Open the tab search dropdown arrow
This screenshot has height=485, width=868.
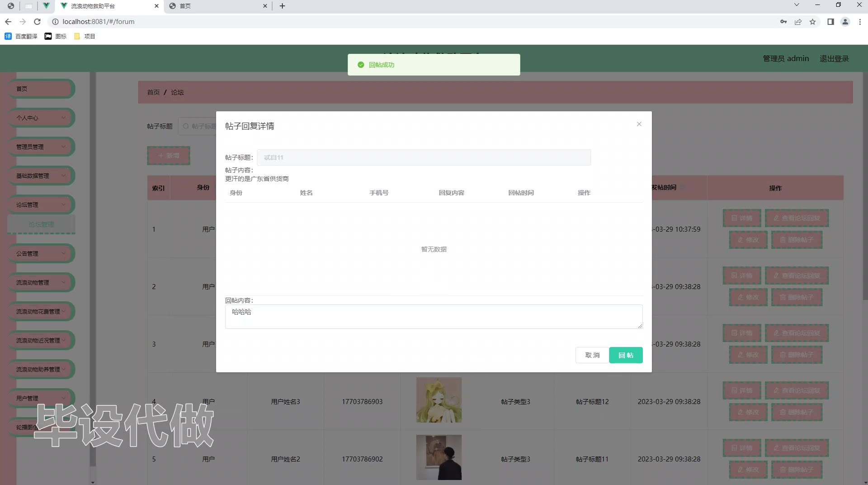797,5
